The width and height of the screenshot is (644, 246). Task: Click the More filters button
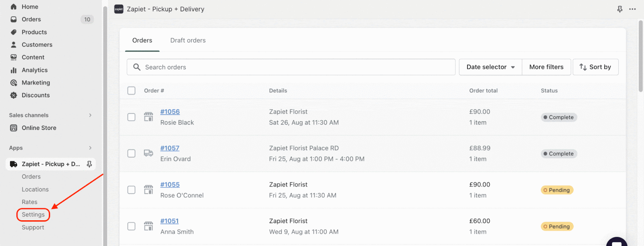click(546, 67)
